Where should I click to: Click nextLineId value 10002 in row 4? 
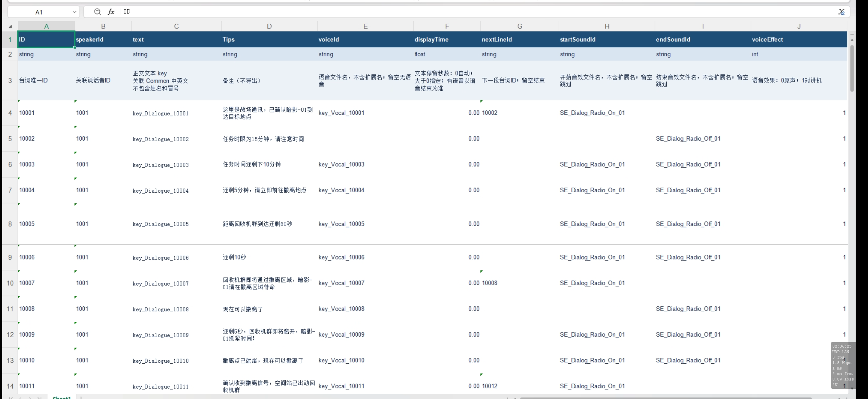[x=520, y=113]
